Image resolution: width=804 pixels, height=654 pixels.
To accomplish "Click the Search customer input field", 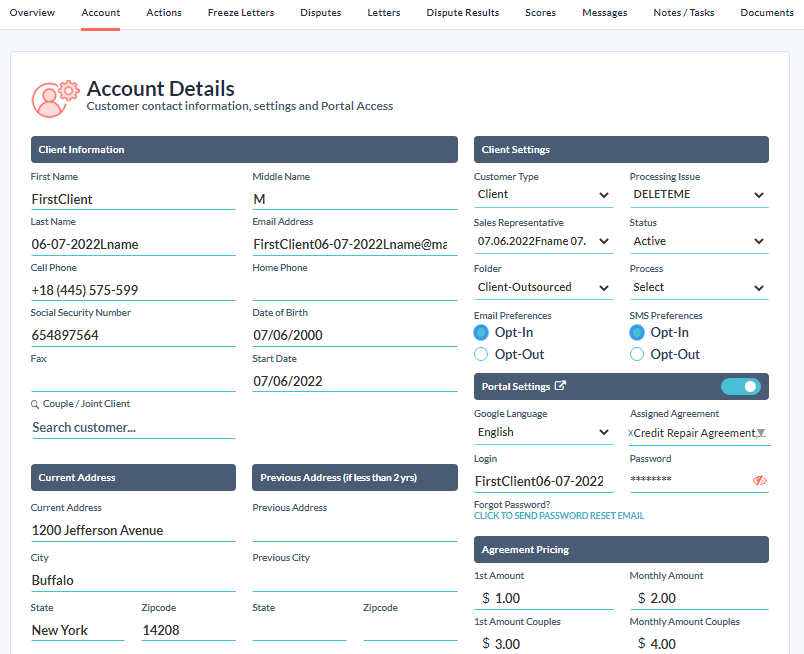I will pos(133,428).
